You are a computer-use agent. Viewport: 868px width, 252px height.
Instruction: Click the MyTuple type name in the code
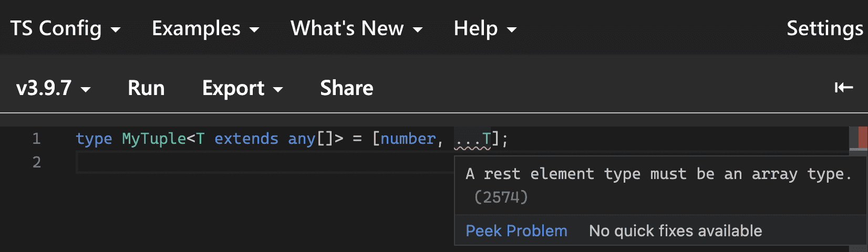[154, 139]
